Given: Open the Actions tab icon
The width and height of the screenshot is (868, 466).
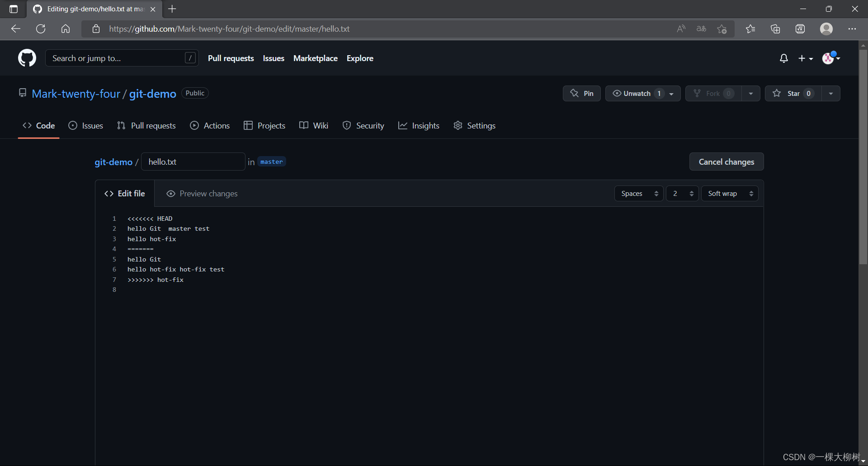Looking at the screenshot, I should tap(194, 125).
